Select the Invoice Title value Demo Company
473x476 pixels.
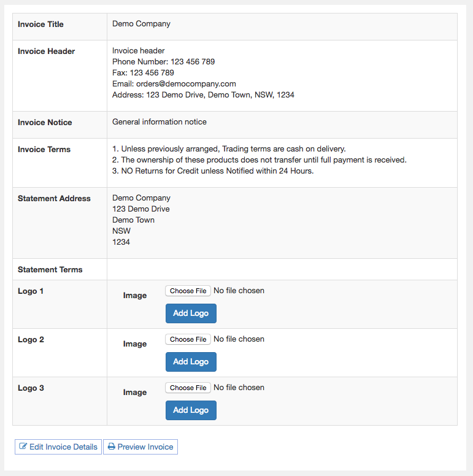pyautogui.click(x=141, y=24)
